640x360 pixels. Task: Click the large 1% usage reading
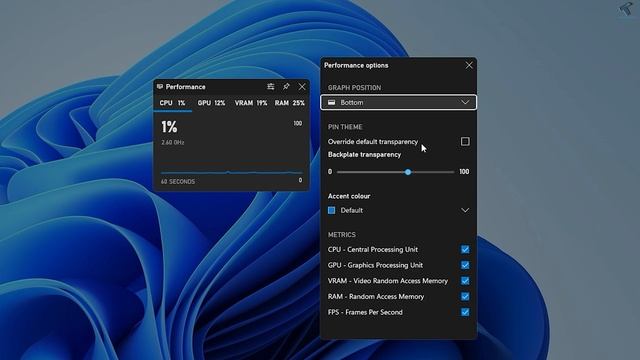169,127
